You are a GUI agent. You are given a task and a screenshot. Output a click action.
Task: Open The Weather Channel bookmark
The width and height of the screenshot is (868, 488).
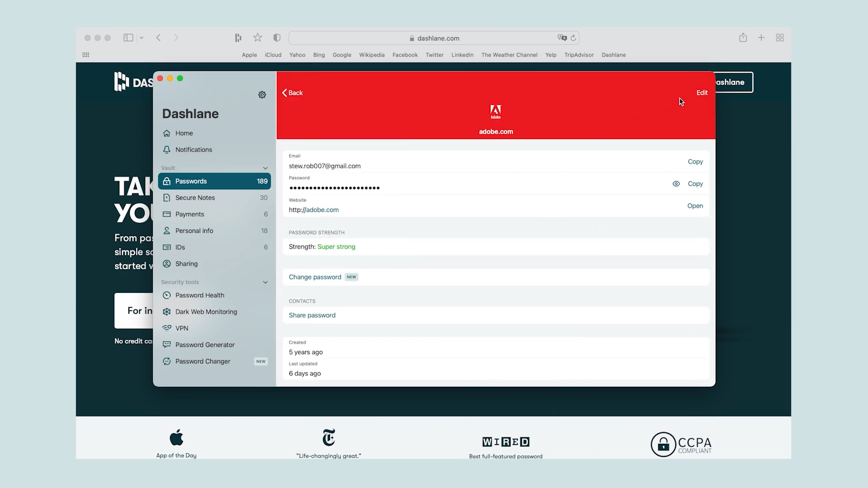click(x=509, y=55)
